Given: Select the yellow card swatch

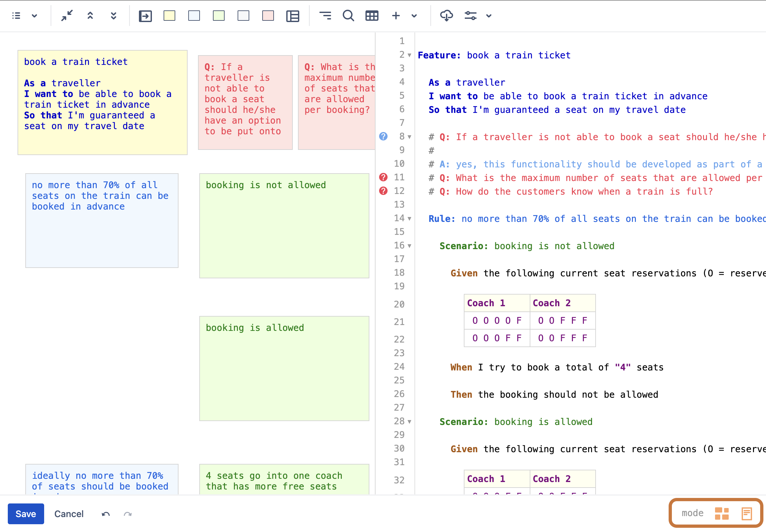Looking at the screenshot, I should coord(169,16).
